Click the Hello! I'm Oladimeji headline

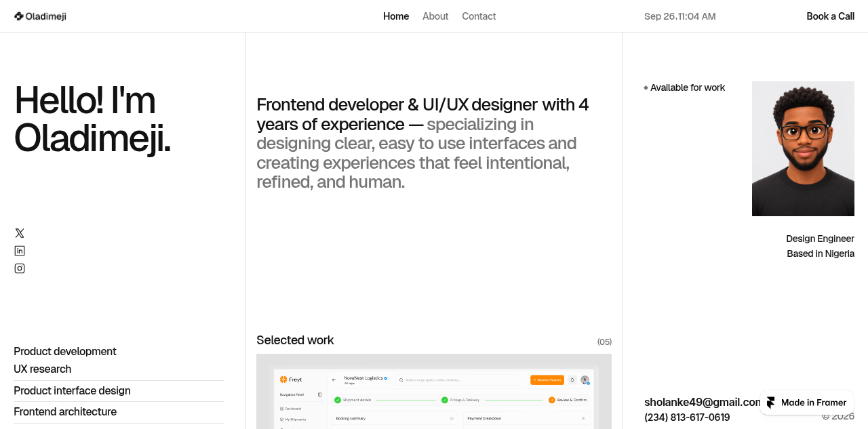point(92,119)
